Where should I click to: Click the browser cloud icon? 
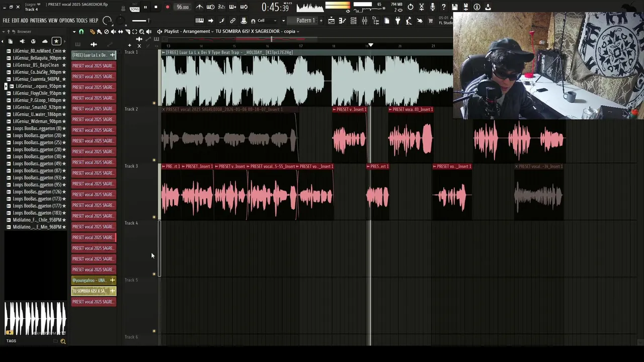click(x=45, y=41)
